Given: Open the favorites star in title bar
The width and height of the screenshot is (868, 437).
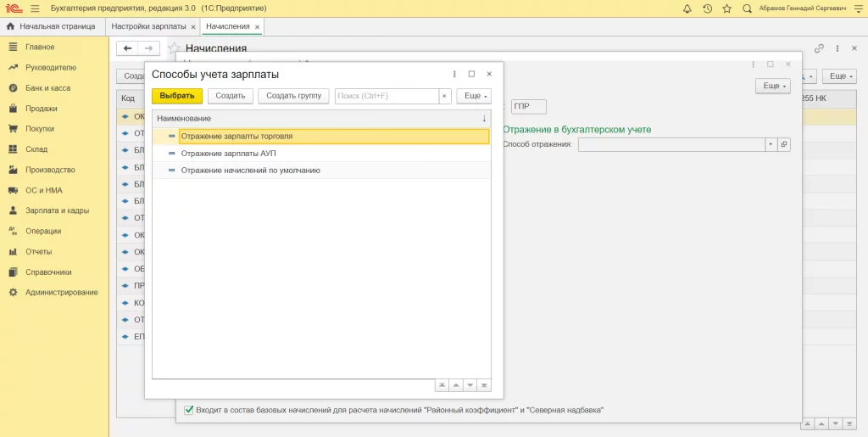Looking at the screenshot, I should pos(726,8).
